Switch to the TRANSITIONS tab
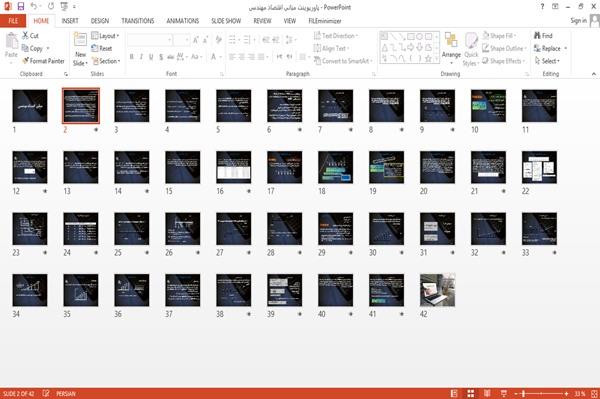Viewport: 600px width, 399px height. tap(138, 21)
